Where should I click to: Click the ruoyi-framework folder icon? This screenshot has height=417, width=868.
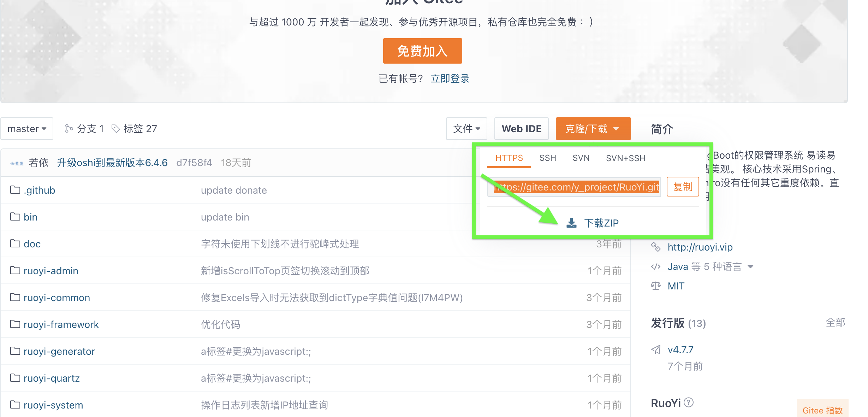coord(15,324)
